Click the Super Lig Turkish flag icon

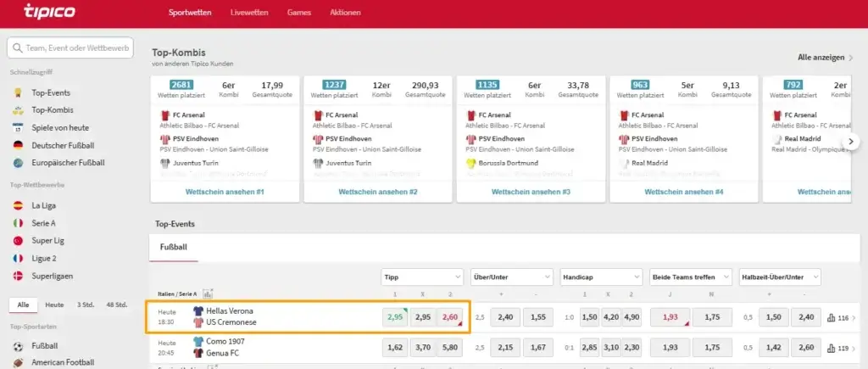click(x=17, y=240)
